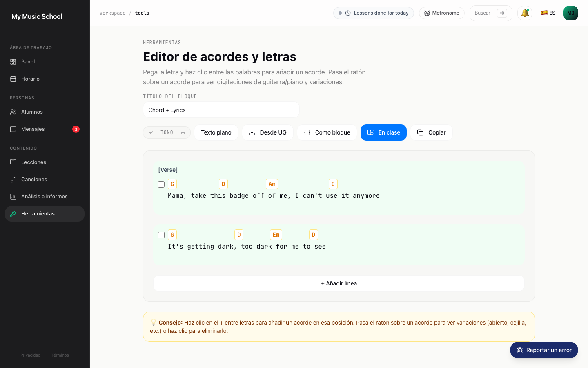Transpose tone down with the chevron-down
The width and height of the screenshot is (588, 368).
151,132
